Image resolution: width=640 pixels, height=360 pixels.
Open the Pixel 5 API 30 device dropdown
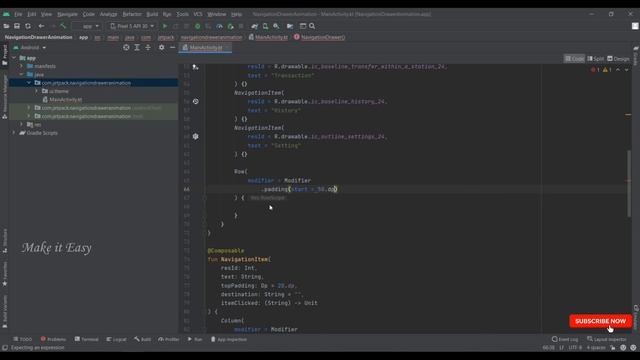coord(132,26)
